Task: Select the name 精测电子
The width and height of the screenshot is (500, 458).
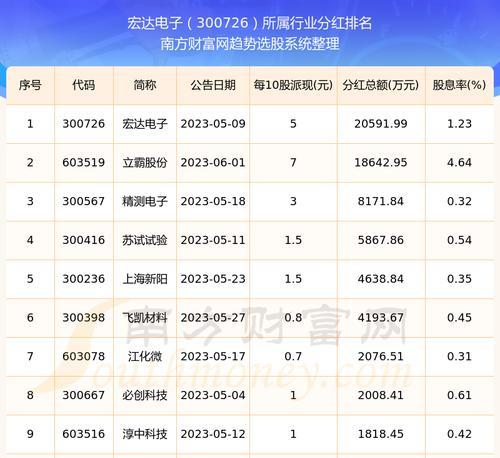Action: pyautogui.click(x=145, y=201)
